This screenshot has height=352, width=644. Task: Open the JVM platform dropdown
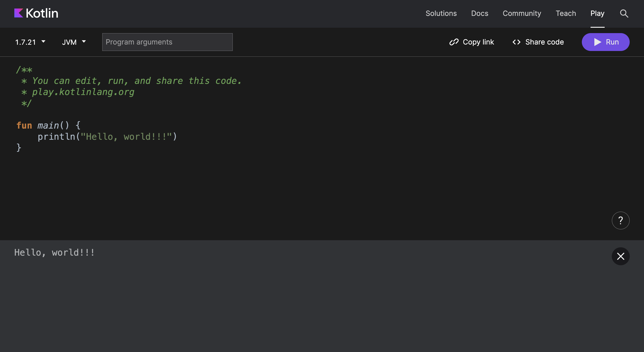pos(74,42)
